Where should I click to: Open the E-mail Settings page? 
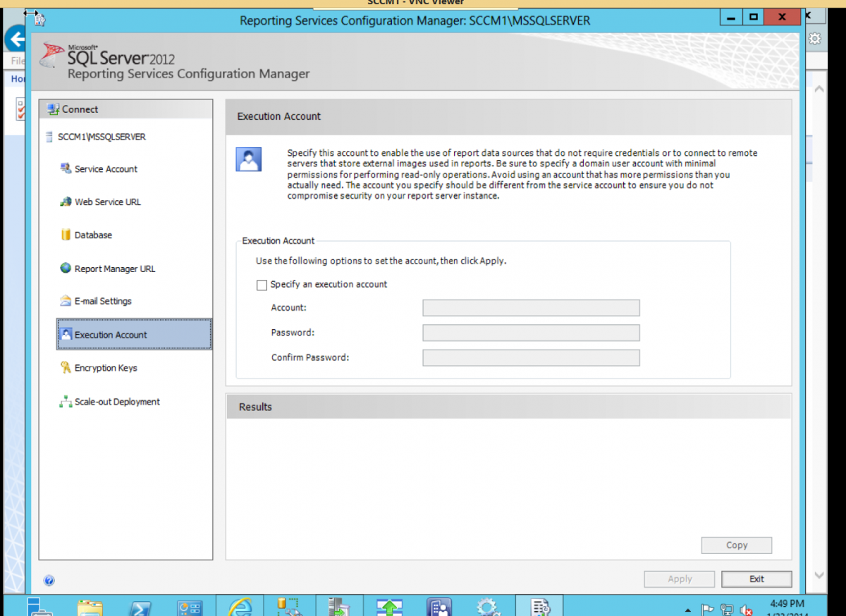103,301
